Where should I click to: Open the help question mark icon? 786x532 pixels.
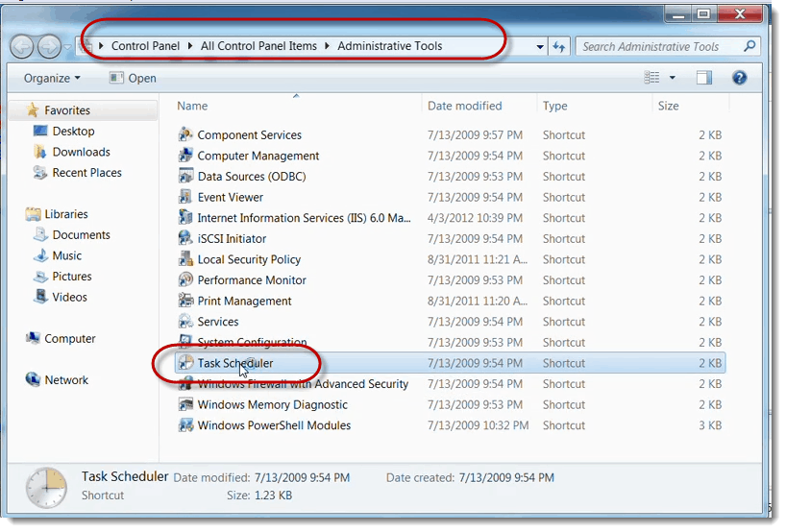(x=739, y=78)
